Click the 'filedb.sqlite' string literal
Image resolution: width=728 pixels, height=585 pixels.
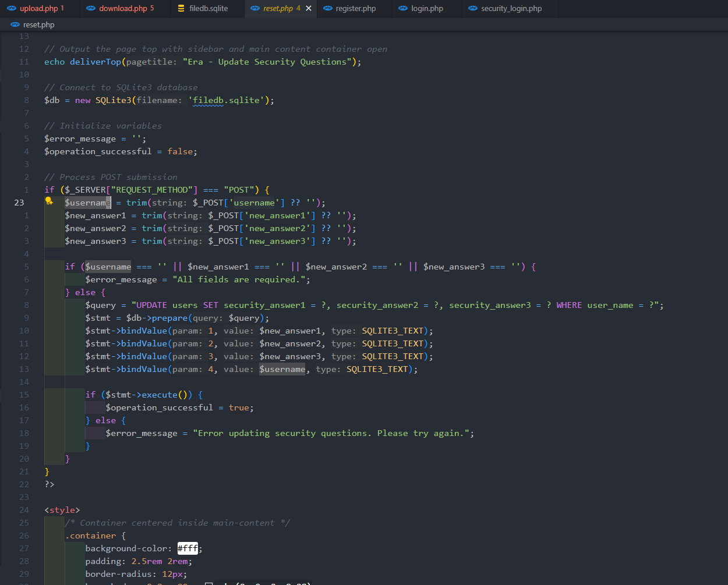(x=227, y=100)
